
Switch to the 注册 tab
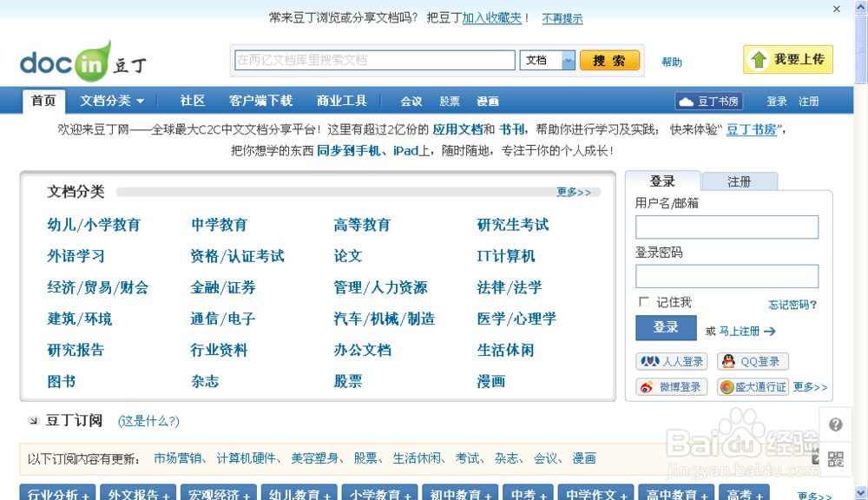pos(740,181)
